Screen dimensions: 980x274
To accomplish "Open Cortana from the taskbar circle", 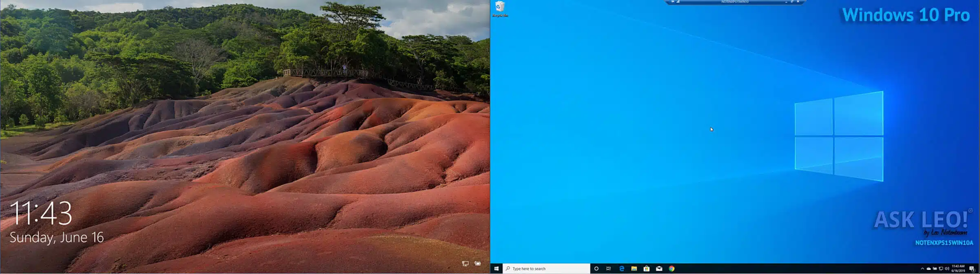I will pos(596,269).
